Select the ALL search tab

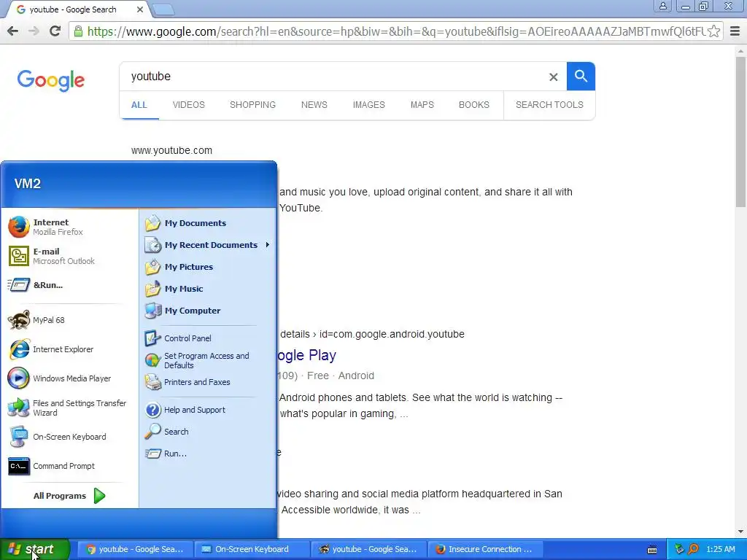click(139, 105)
